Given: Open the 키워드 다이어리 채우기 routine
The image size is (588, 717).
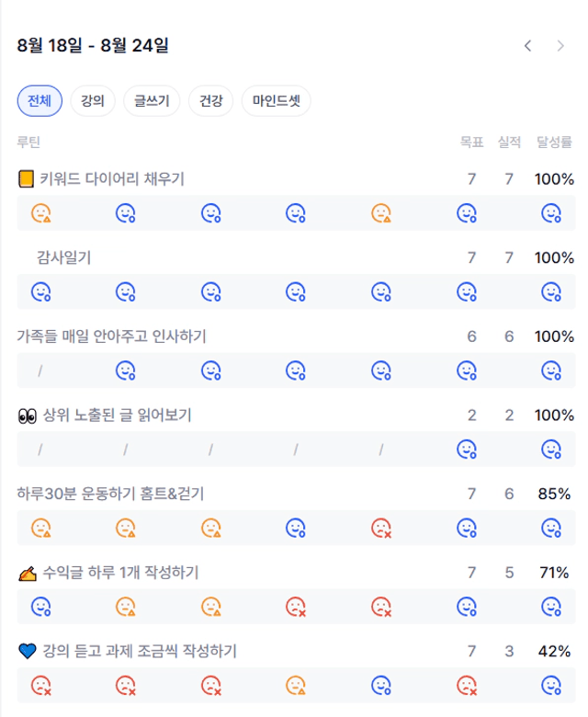Looking at the screenshot, I should pyautogui.click(x=111, y=179).
